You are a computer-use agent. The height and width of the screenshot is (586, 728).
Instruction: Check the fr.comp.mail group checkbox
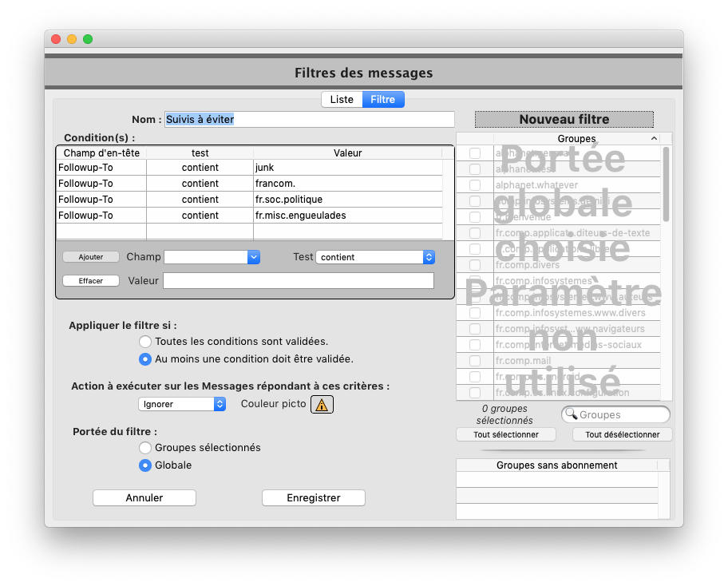(474, 360)
